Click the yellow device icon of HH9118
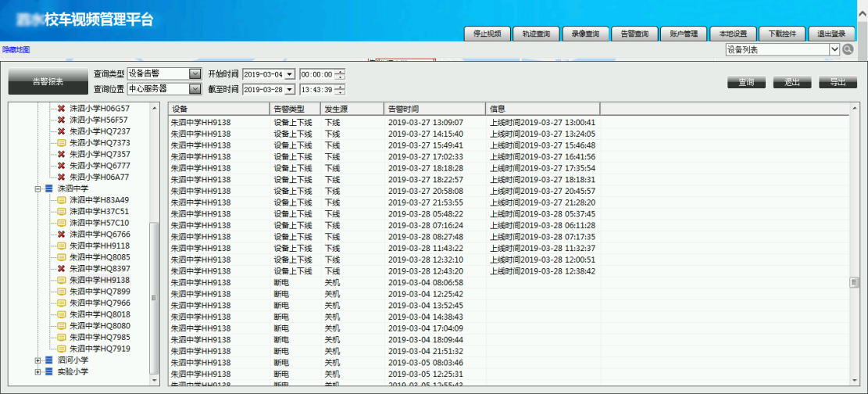Image resolution: width=868 pixels, height=394 pixels. coord(62,245)
